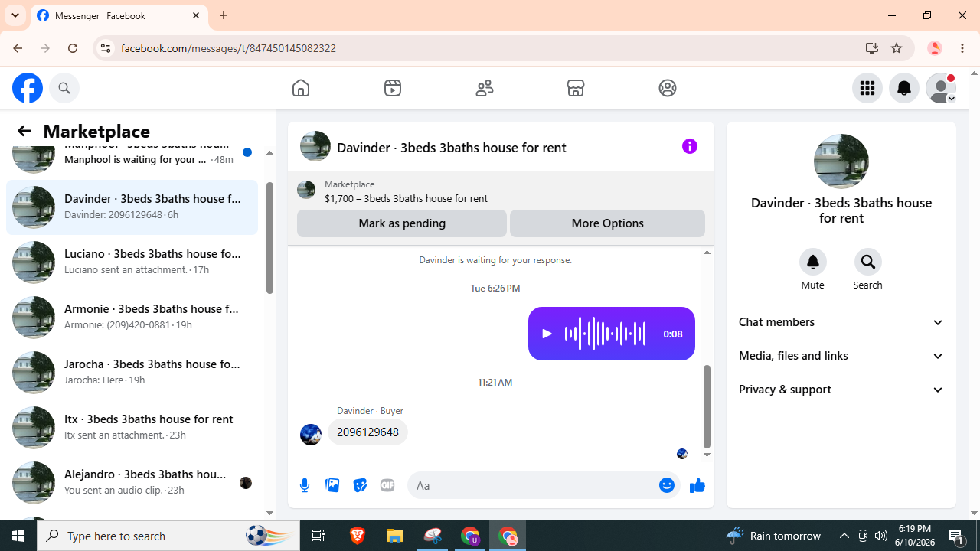
Task: Open the tab search dropdown arrow
Action: pos(15,15)
